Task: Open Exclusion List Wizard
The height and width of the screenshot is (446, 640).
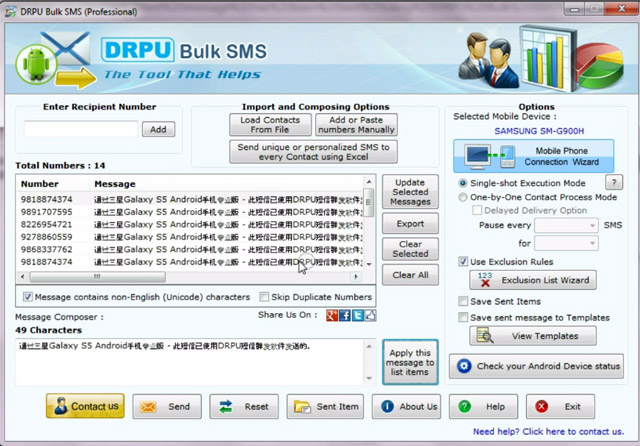Action: point(533,280)
